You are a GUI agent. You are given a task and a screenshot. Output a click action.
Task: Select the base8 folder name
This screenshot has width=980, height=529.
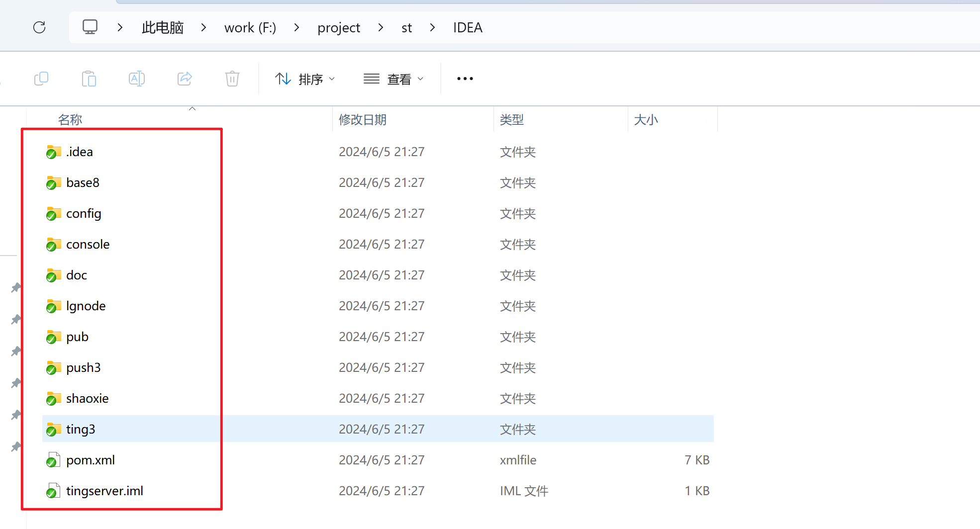click(83, 182)
